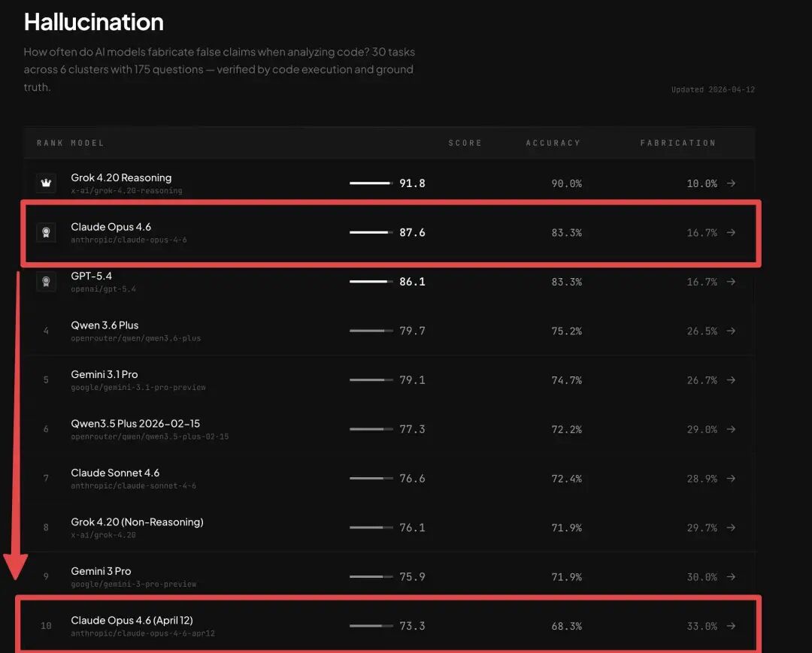The image size is (812, 653).
Task: Click the MODEL column header
Action: click(87, 143)
